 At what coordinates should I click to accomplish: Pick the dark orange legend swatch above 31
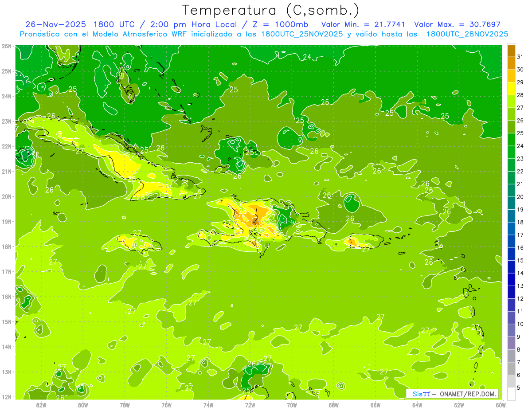[x=511, y=51]
